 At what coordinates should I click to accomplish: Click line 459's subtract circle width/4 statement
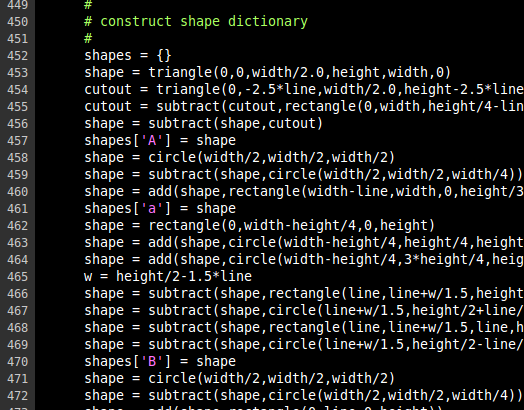pyautogui.click(x=303, y=175)
